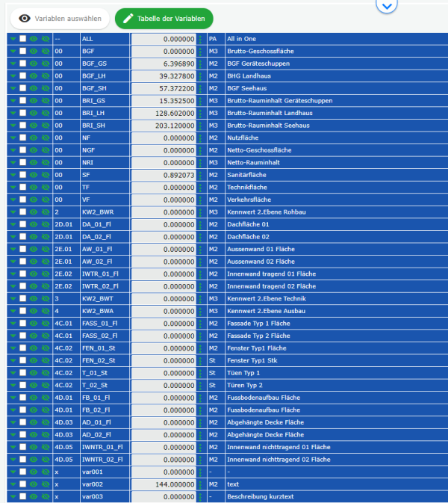Expand the IWNTR_02_Fl row arrow
This screenshot has width=448, height=503.
coord(13,460)
